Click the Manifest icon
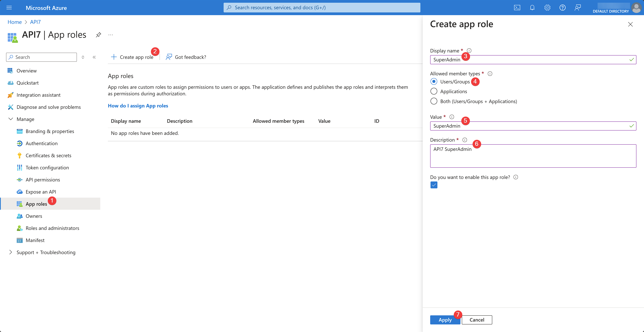644x332 pixels. tap(20, 240)
